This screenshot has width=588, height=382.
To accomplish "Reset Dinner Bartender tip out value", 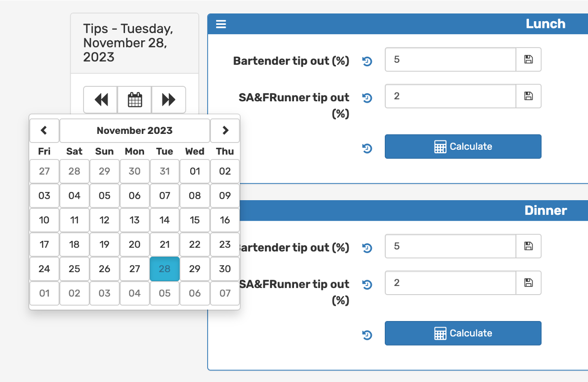I will [367, 248].
